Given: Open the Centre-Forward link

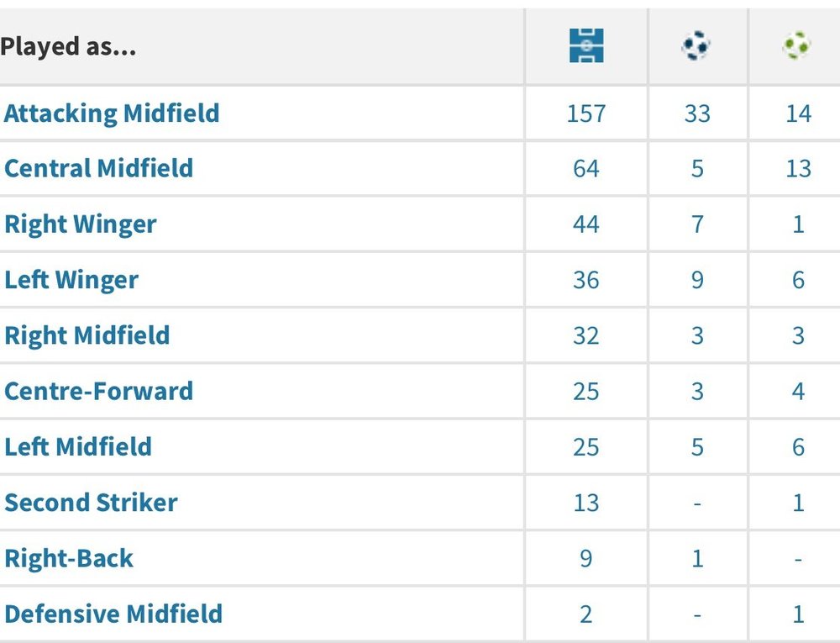Looking at the screenshot, I should click(x=98, y=391).
